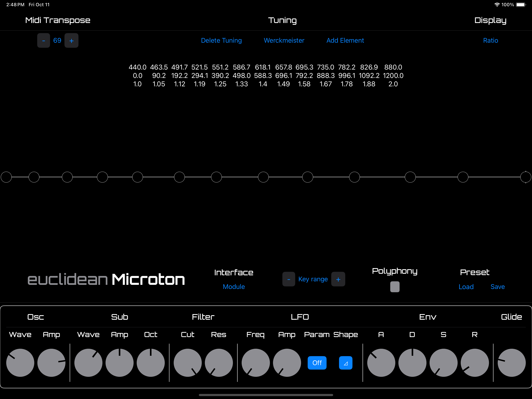
Task: Click the 90.2 cents value
Action: (x=159, y=76)
